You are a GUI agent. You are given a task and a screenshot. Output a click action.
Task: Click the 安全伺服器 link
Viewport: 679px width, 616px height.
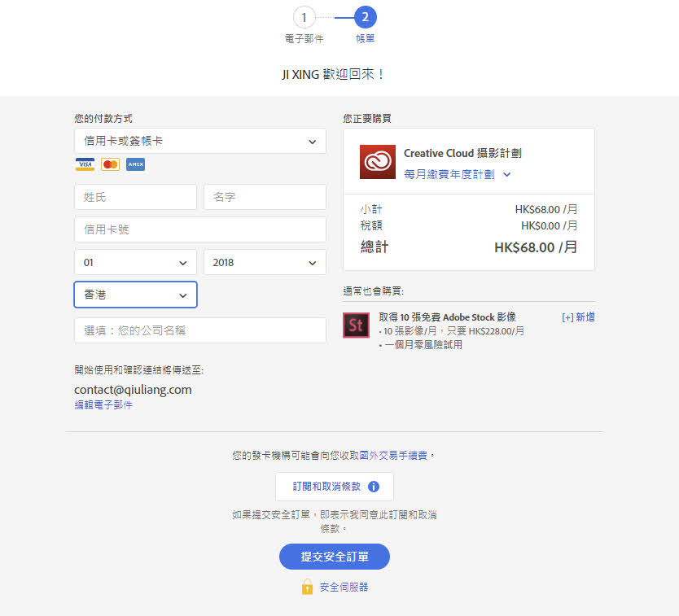click(344, 588)
